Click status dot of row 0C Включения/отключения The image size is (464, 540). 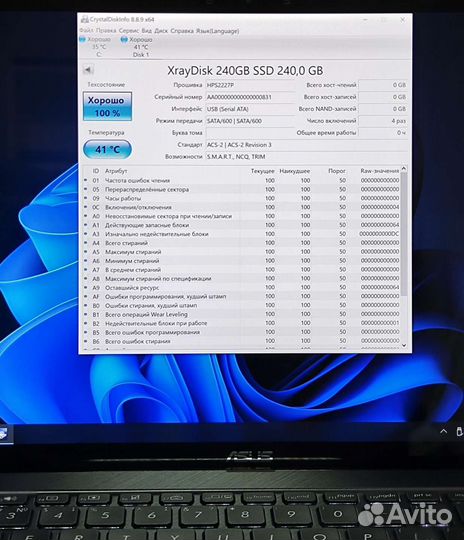[x=86, y=207]
